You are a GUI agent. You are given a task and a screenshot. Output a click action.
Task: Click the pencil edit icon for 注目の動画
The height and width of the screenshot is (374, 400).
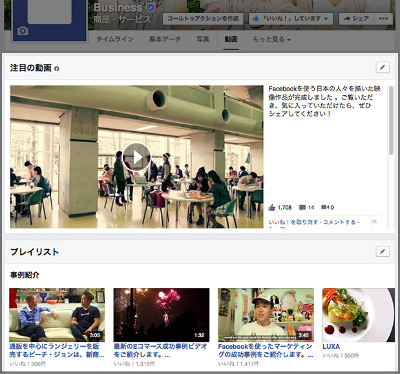(382, 68)
